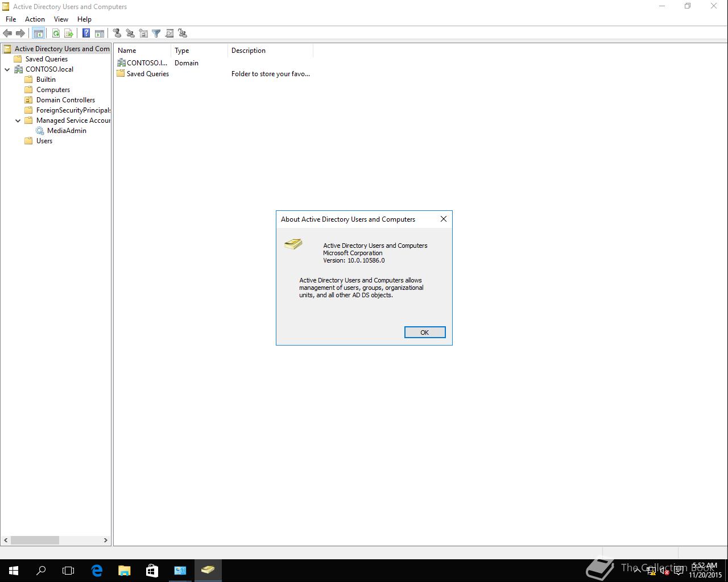Sort by the Name column header
Image resolution: width=728 pixels, height=582 pixels.
(x=143, y=51)
